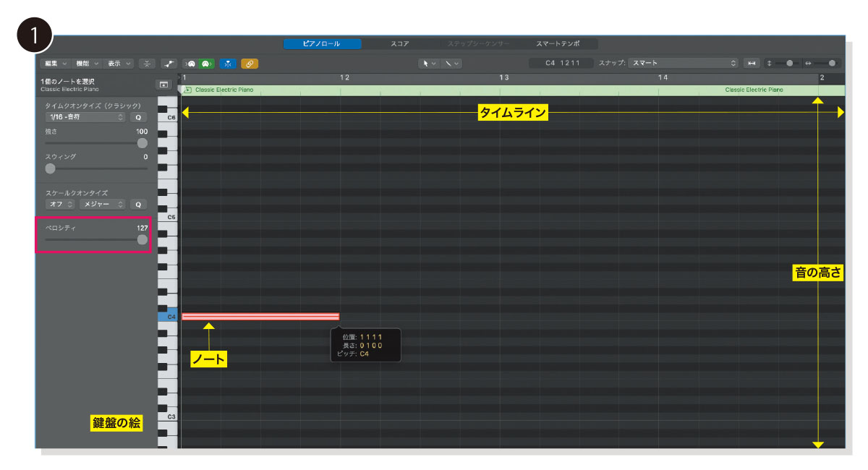Adjust the スウィング slider
The width and height of the screenshot is (868, 470).
pos(50,168)
